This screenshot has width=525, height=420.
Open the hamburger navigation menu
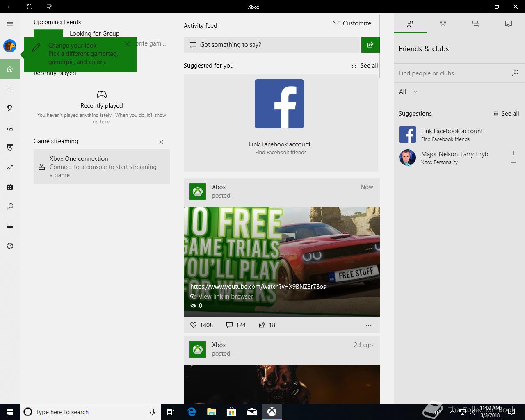[10, 24]
